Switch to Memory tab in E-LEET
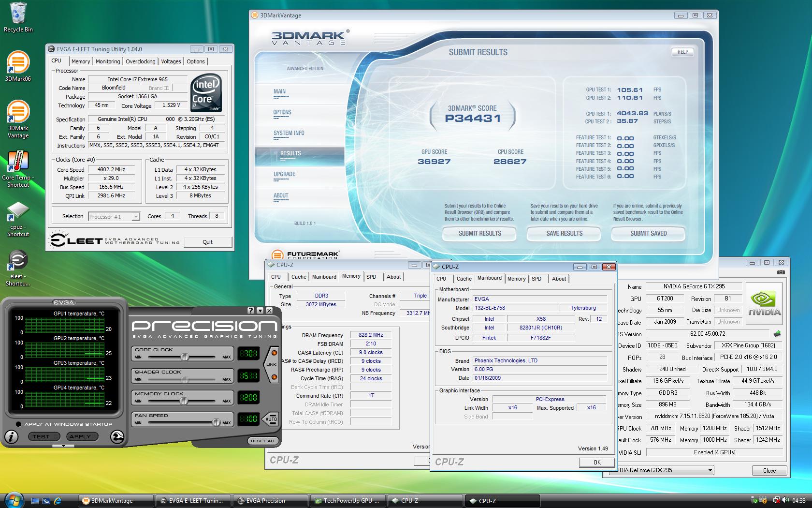Image resolution: width=812 pixels, height=508 pixels. click(81, 61)
